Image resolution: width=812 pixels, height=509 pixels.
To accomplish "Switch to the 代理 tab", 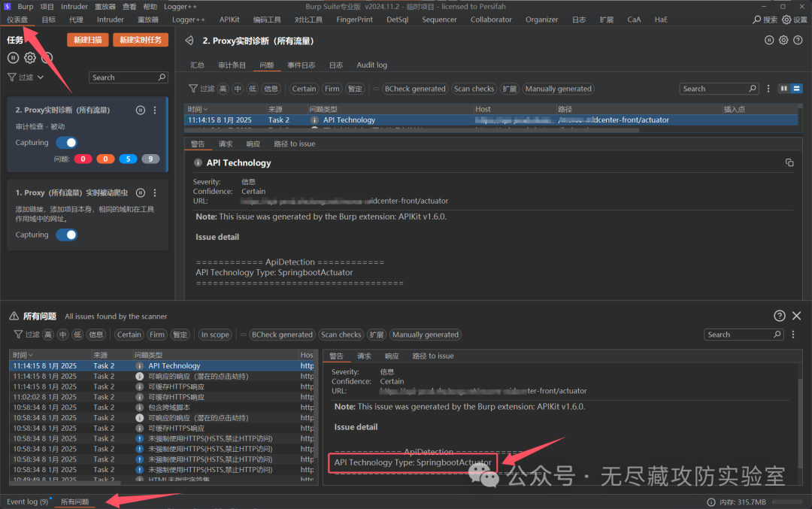I will [x=76, y=20].
